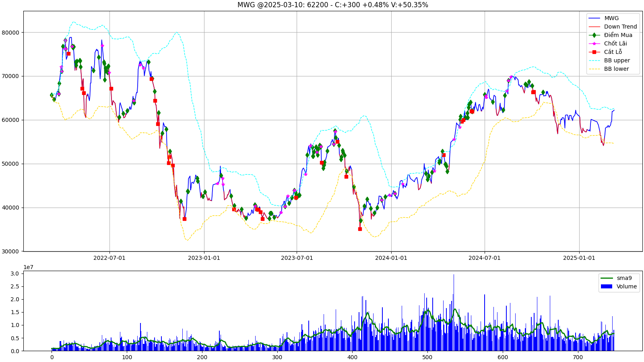Click the 2023-01-01 date label
Image resolution: width=644 pixels, height=362 pixels.
[x=204, y=258]
